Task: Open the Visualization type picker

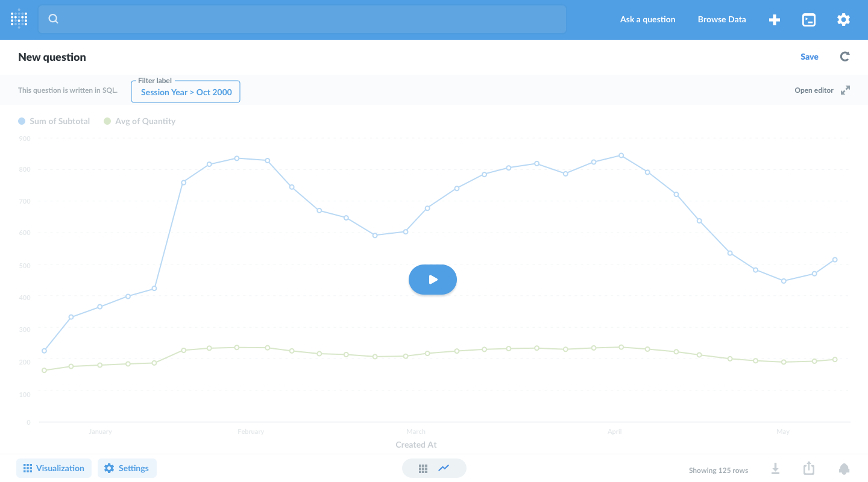Action: point(54,468)
